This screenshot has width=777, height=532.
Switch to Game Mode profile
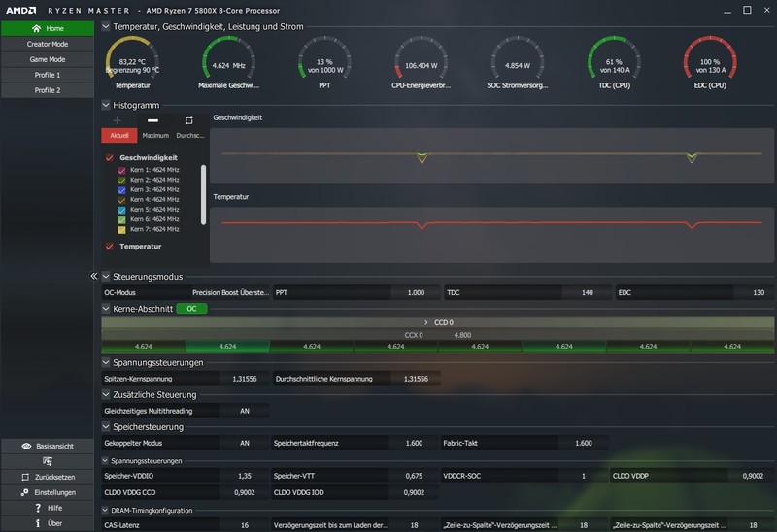tap(47, 59)
